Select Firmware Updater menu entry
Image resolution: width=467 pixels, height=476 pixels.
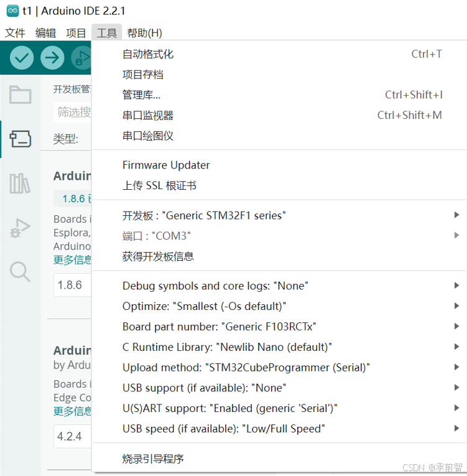click(x=279, y=165)
